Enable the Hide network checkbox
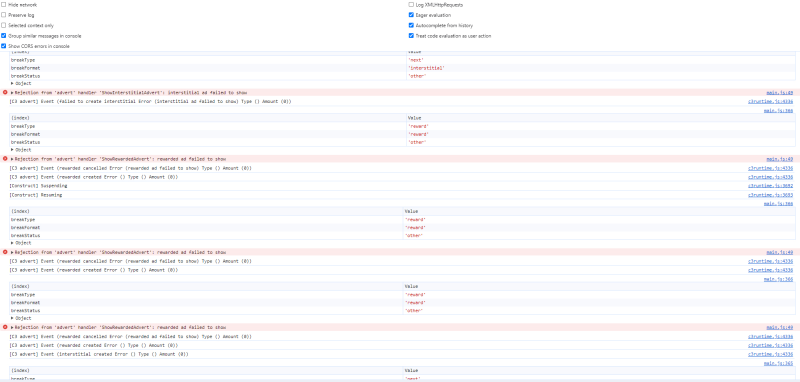800x382 pixels. pyautogui.click(x=4, y=5)
